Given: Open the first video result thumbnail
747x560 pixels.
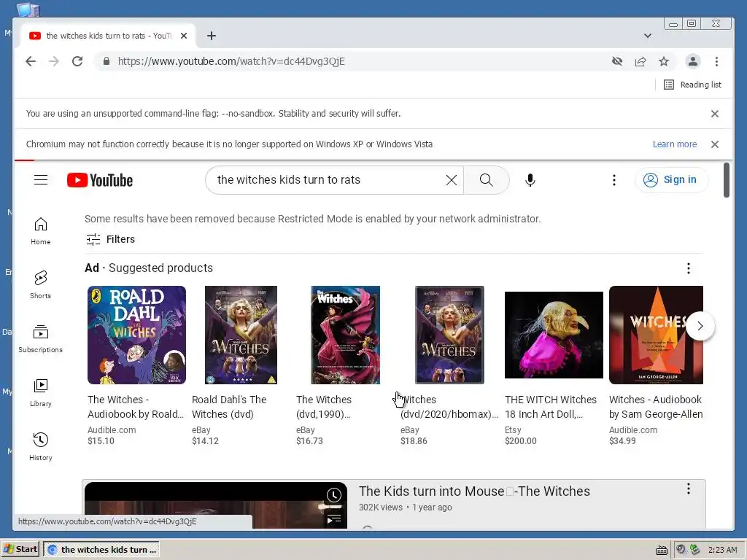Looking at the screenshot, I should tap(216, 505).
